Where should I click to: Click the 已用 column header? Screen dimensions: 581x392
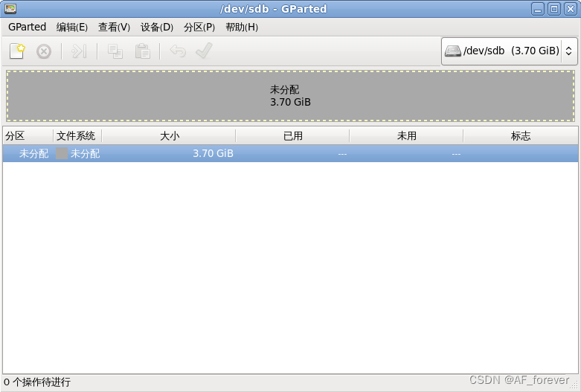pyautogui.click(x=292, y=135)
